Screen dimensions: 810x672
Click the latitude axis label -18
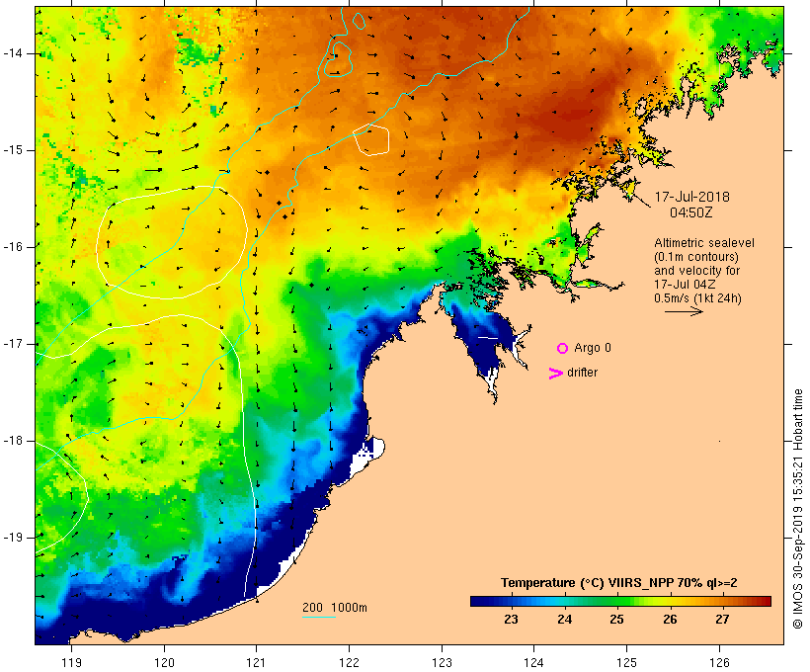coord(13,441)
